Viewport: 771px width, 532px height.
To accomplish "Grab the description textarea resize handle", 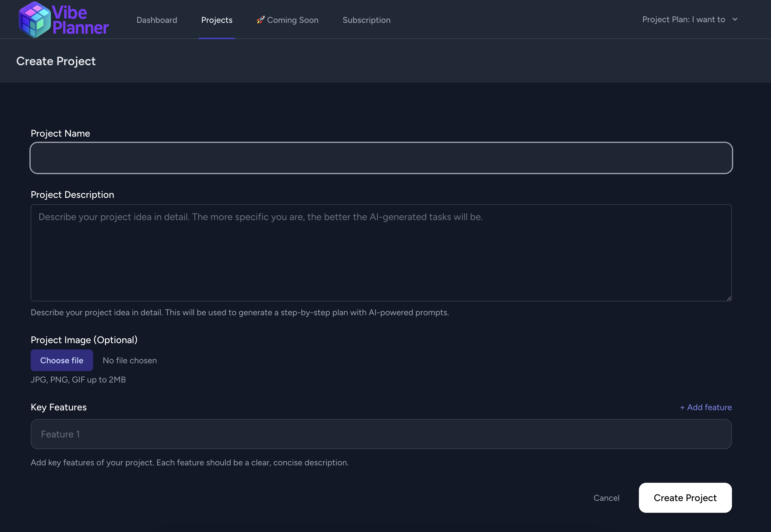I will (729, 298).
